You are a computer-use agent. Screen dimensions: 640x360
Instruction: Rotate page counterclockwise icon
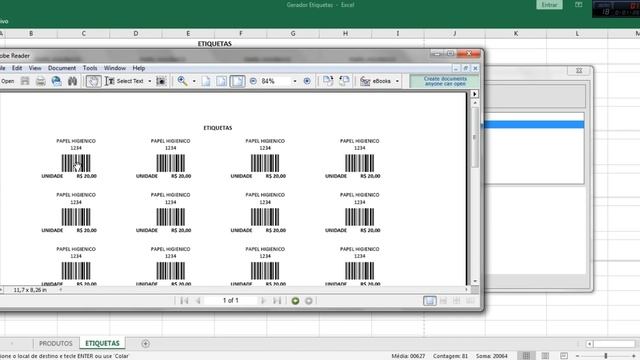tap(344, 81)
